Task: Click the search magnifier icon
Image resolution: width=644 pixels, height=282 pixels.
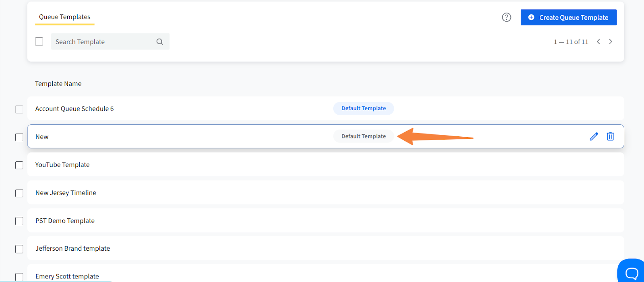Action: coord(160,42)
